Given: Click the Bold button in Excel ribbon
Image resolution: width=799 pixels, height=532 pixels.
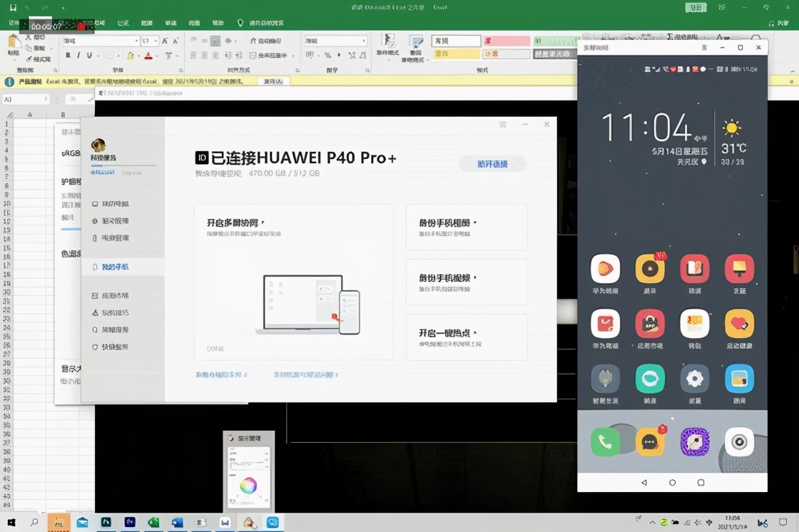Looking at the screenshot, I should (x=68, y=56).
